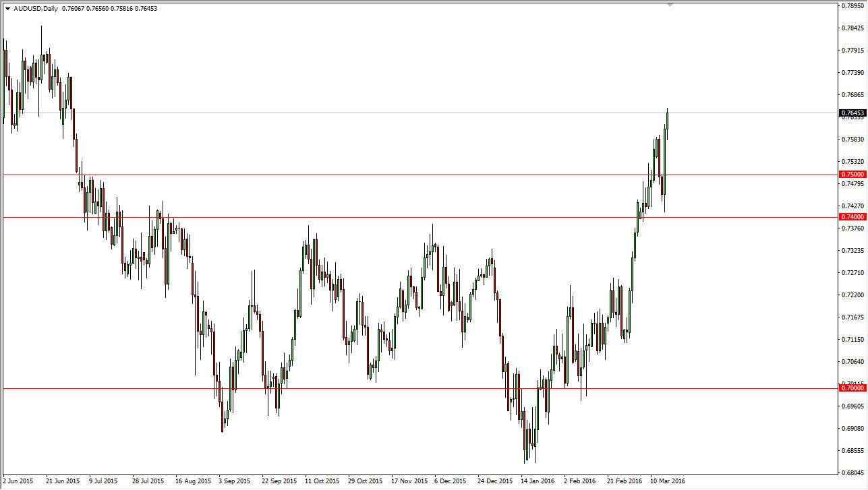Select the 0.74000 horizontal red line
The image size is (868, 490).
405,216
